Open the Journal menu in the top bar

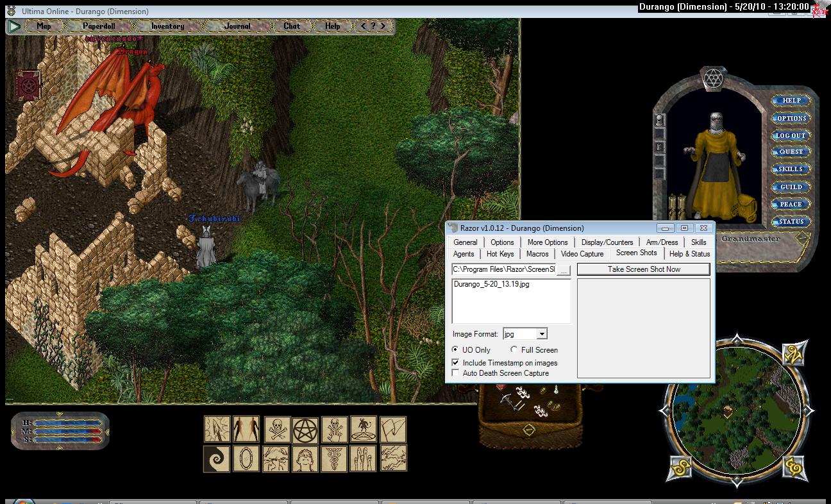tap(237, 26)
